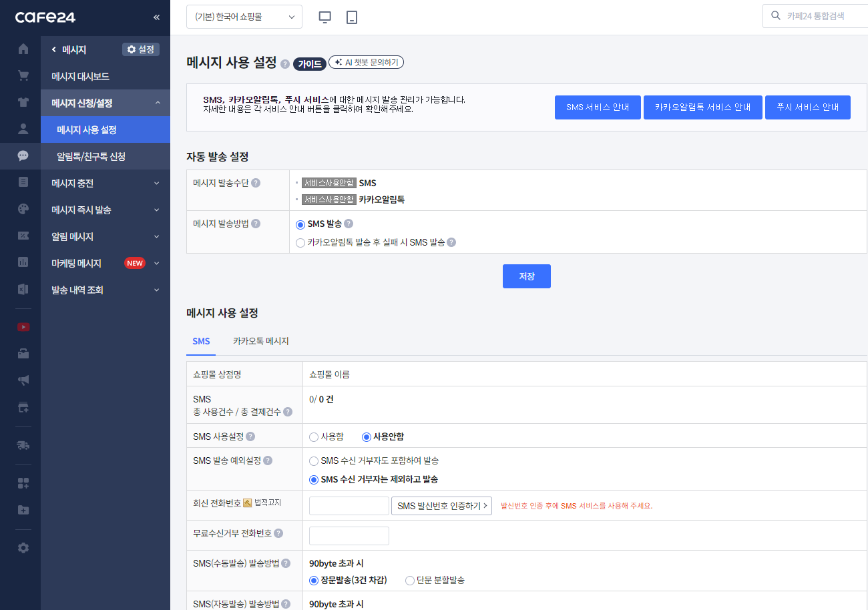Switch to desktop preview monitor icon
868x610 pixels.
(325, 17)
